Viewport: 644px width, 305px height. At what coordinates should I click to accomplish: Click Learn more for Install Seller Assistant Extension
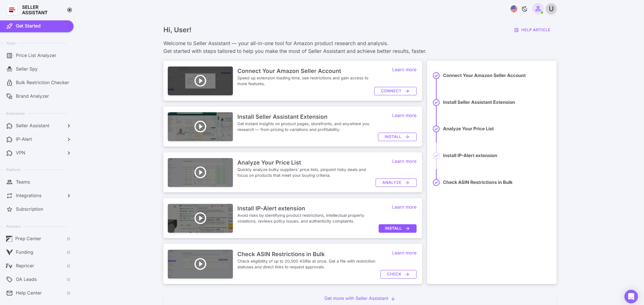[404, 115]
